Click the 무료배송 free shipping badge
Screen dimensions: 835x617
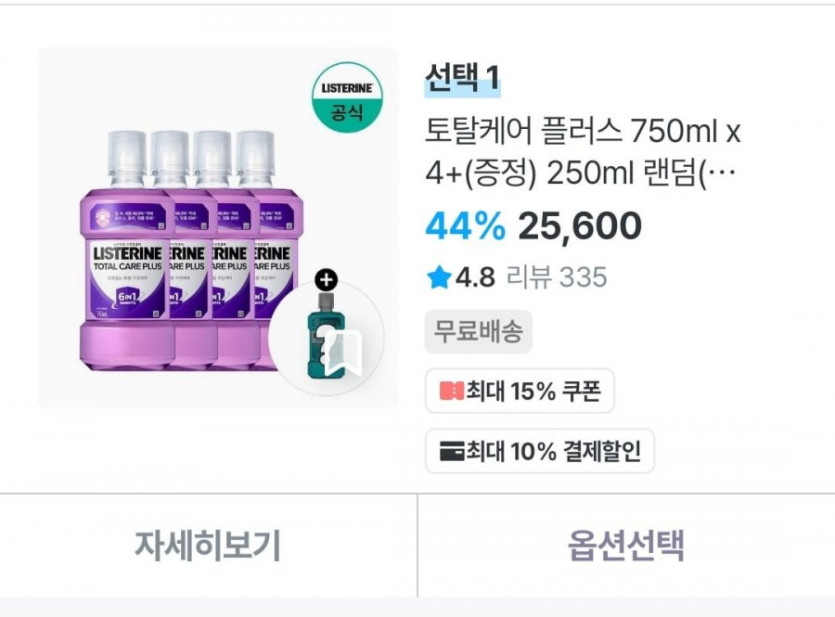[x=478, y=332]
